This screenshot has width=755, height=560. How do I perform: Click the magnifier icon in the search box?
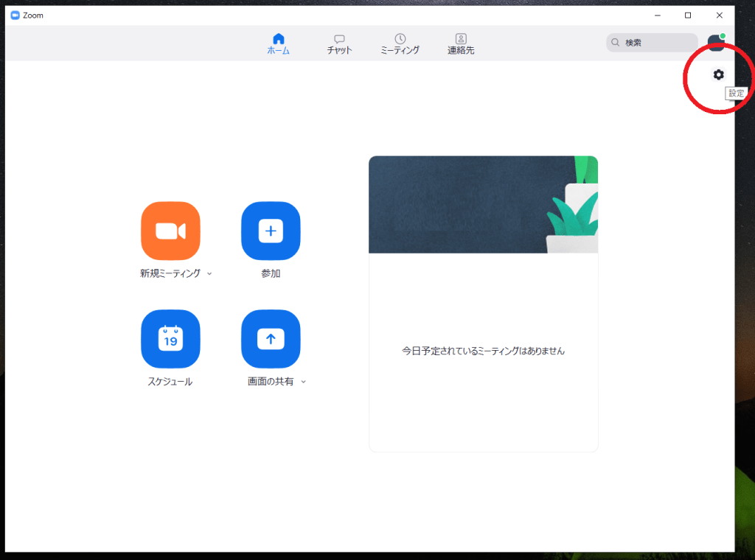[616, 42]
